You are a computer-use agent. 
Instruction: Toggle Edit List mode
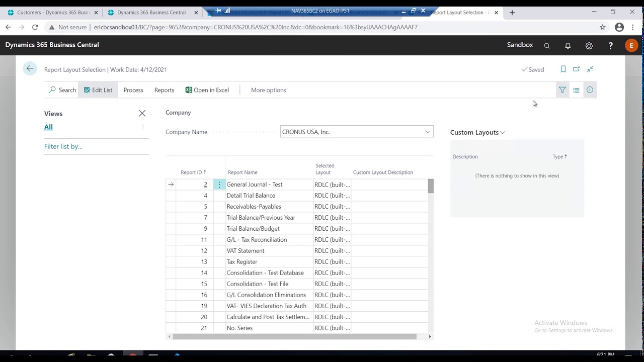[x=98, y=90]
